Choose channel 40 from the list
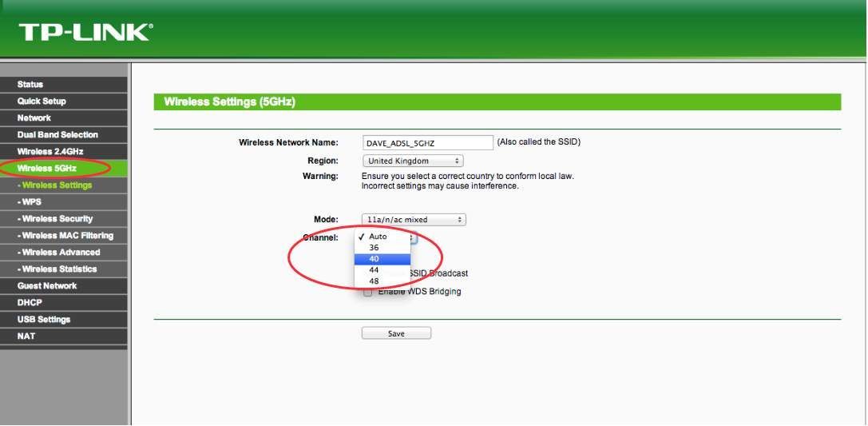Screen dimensions: 868x426 (x=382, y=259)
